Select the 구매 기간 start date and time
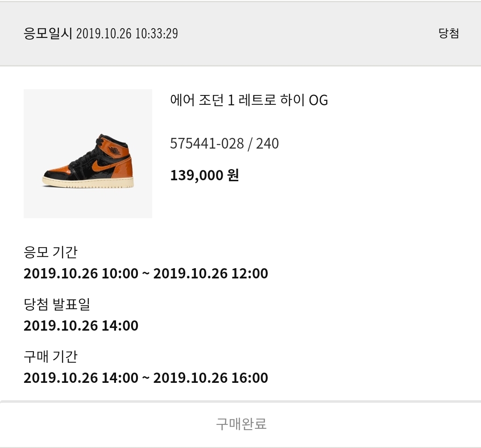 click(x=81, y=377)
